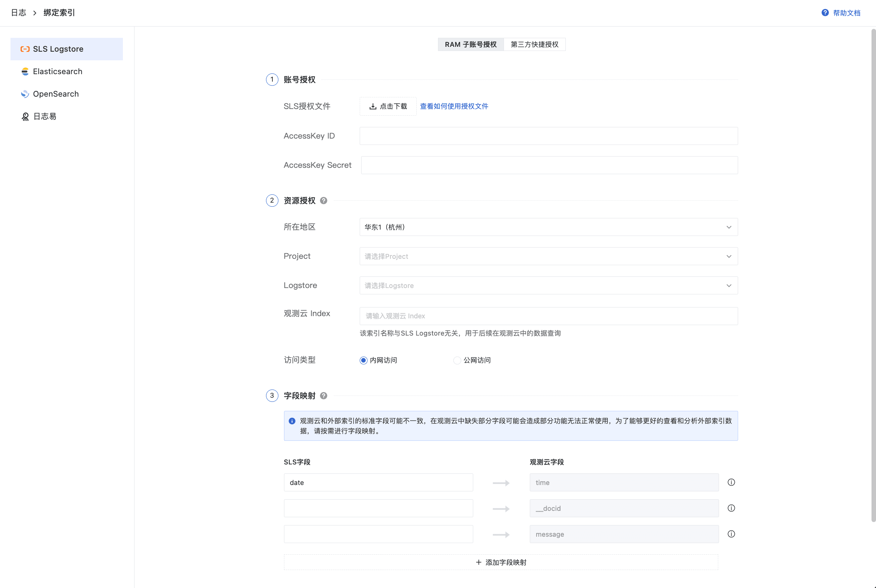Click the disabled message field
Screen dimensions: 876x588
click(624, 534)
